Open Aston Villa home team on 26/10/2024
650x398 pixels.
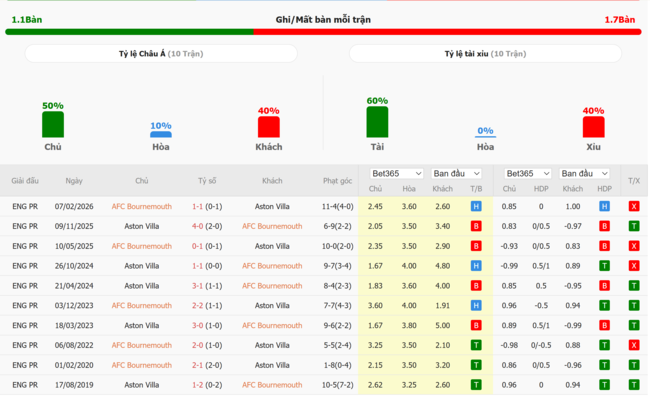pos(142,266)
